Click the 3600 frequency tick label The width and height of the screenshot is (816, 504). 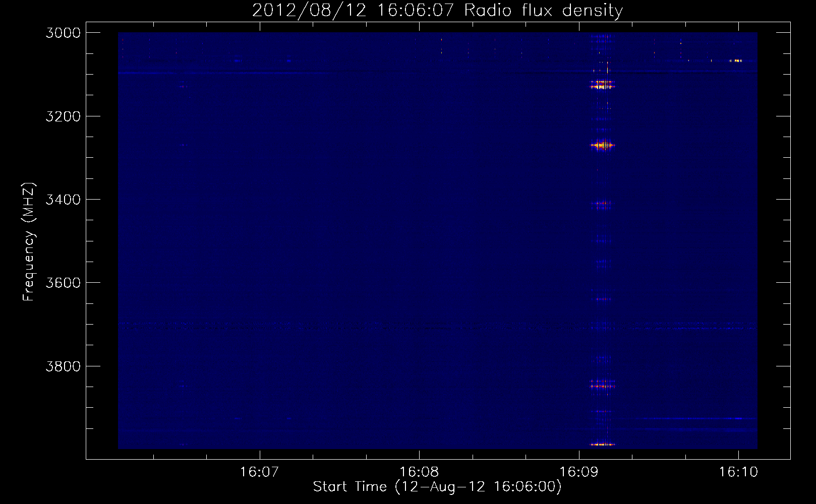(x=63, y=283)
